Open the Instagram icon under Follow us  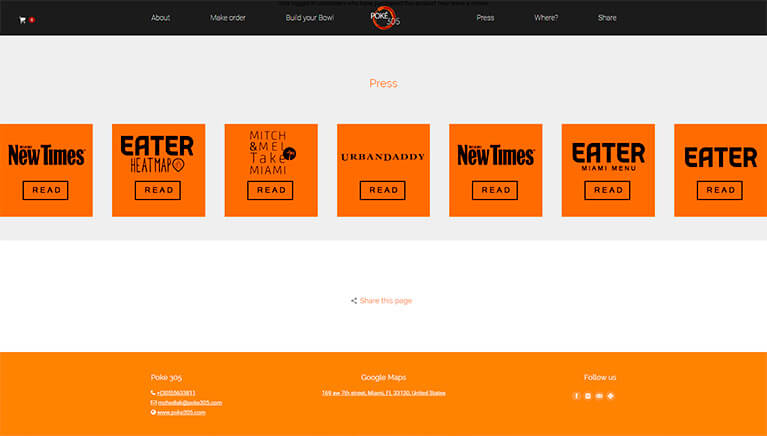pyautogui.click(x=588, y=396)
